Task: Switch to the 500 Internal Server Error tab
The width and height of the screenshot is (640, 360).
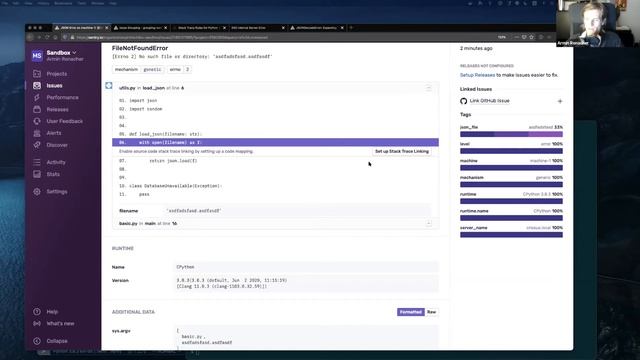Action: pyautogui.click(x=258, y=28)
